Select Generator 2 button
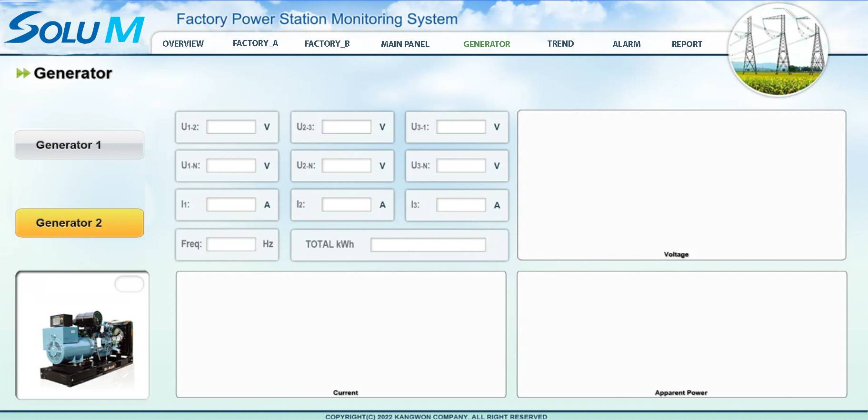The width and height of the screenshot is (868, 420). (80, 223)
